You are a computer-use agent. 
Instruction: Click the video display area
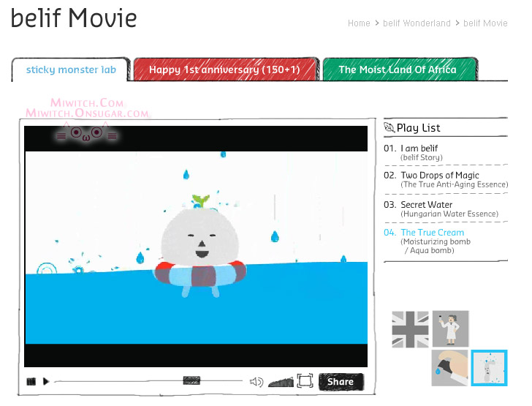(x=196, y=247)
